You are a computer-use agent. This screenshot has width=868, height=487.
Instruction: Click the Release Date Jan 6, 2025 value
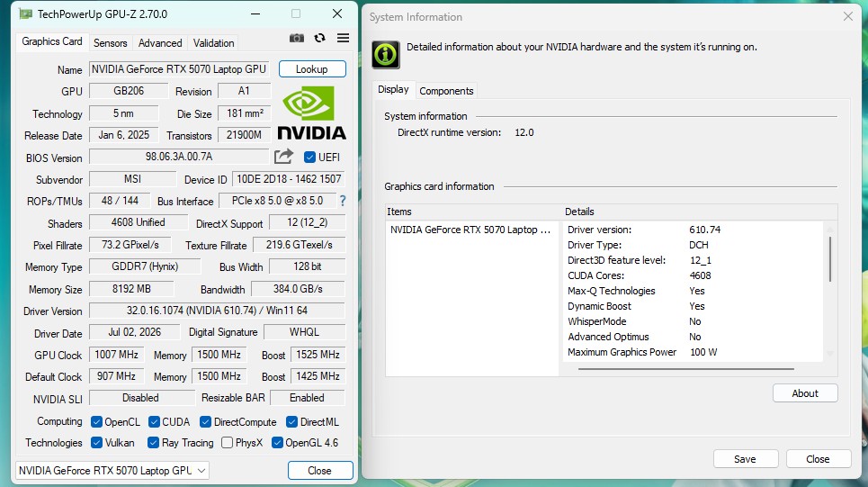124,135
